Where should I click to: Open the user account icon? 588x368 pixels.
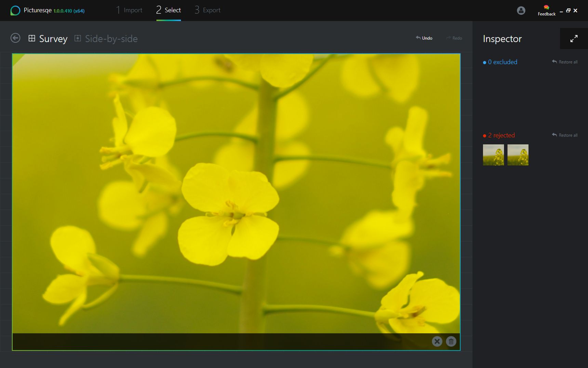pos(521,11)
